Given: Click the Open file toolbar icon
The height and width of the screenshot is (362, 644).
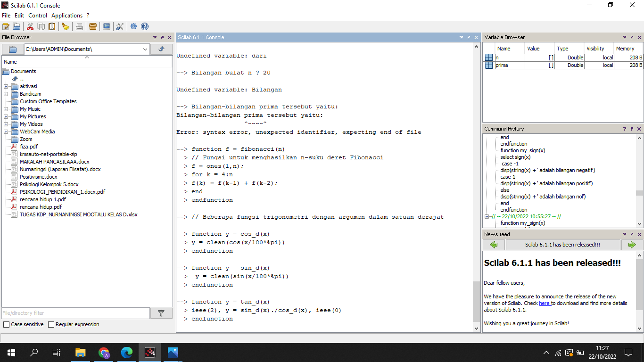Looking at the screenshot, I should [x=17, y=26].
